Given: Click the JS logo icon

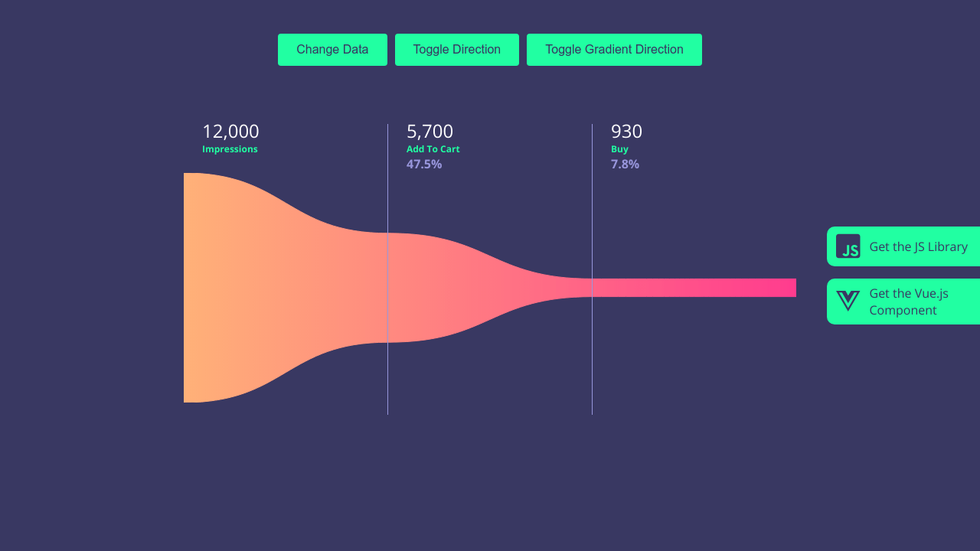Looking at the screenshot, I should click(849, 246).
